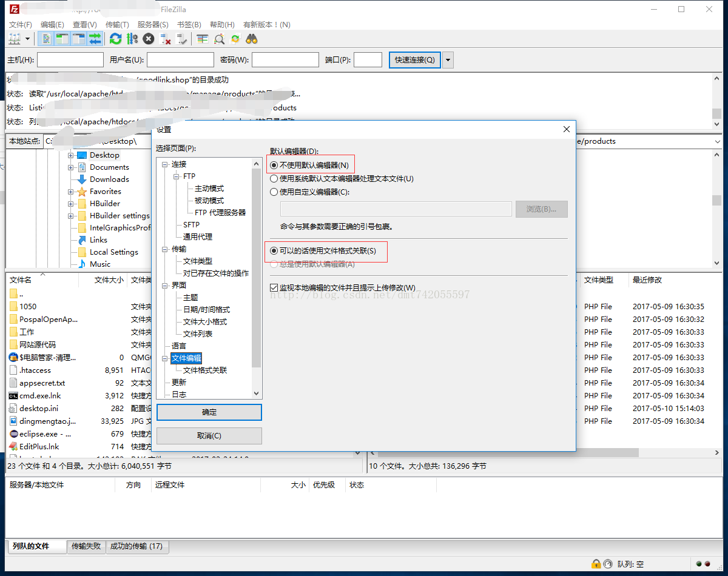
Task: Collapse the 界面 tree node
Action: click(x=165, y=286)
